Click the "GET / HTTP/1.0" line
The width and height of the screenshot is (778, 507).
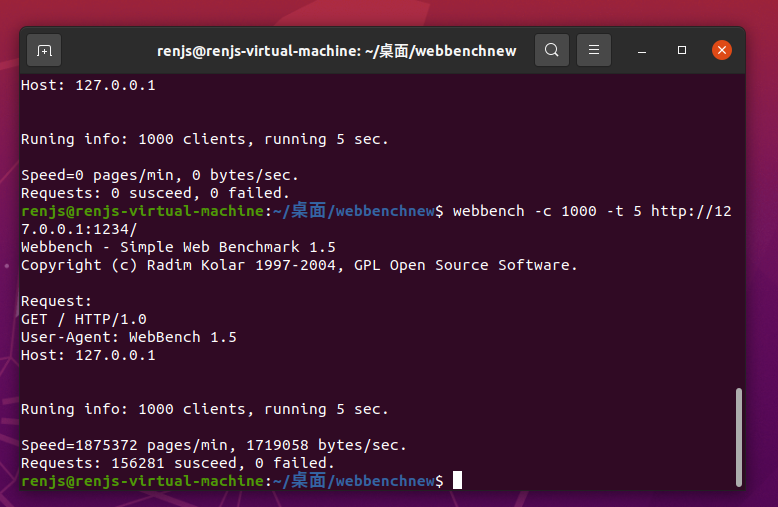pyautogui.click(x=84, y=319)
